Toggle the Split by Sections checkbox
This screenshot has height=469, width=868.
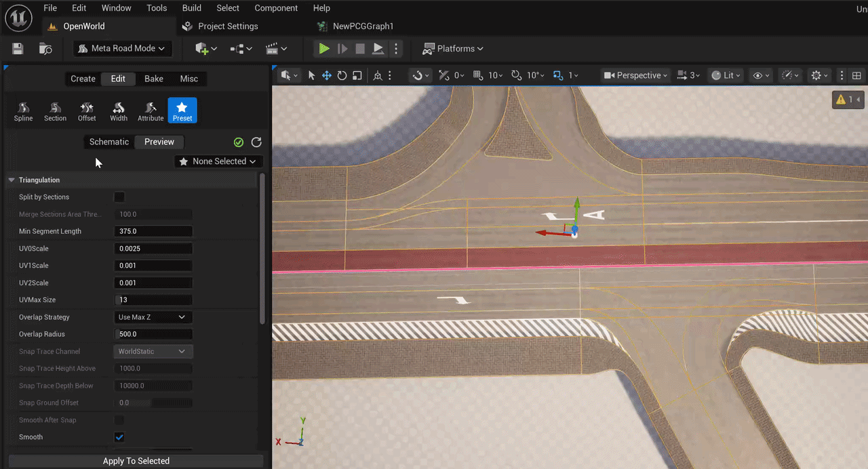[119, 197]
